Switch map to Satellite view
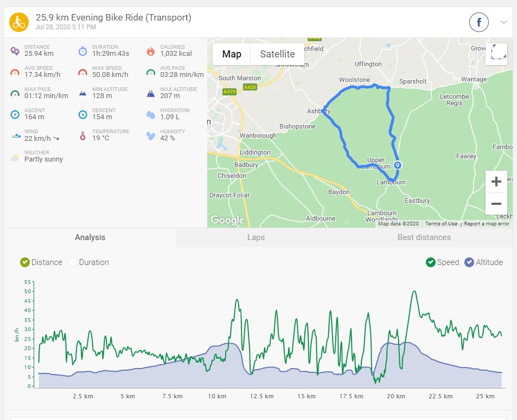This screenshot has height=420, width=517. (x=277, y=54)
